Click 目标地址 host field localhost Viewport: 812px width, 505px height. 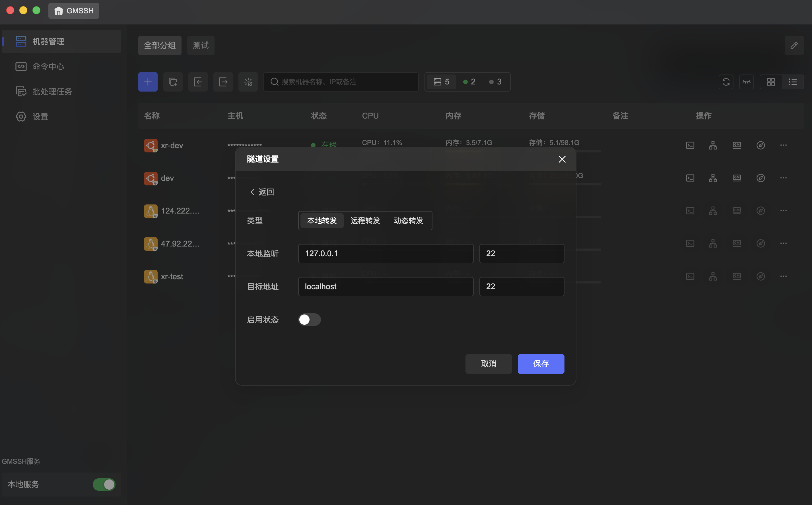point(386,287)
